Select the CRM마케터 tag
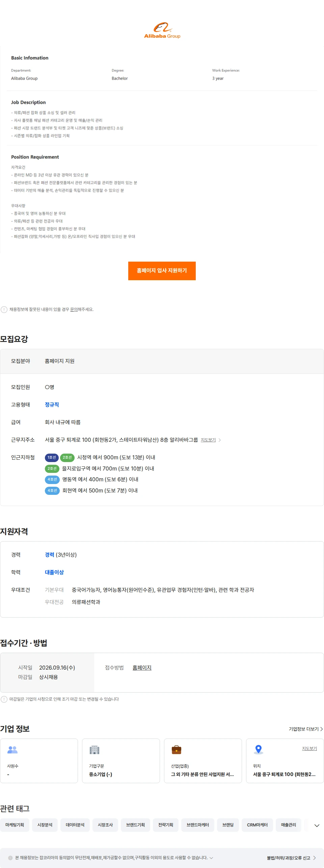This screenshot has height=868, width=324. 257,825
